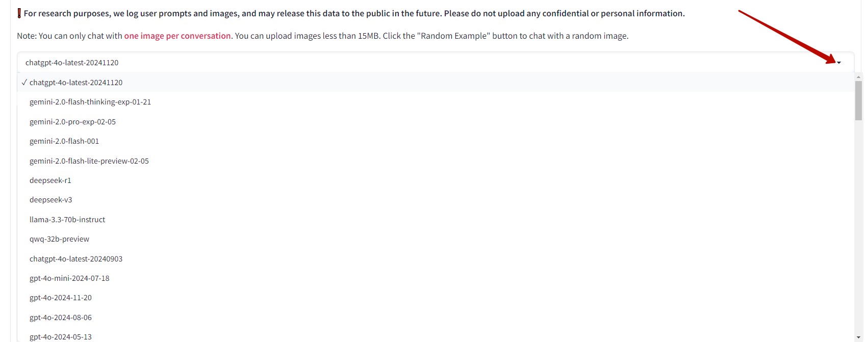Click the dropdown arrow of model selector
The height and width of the screenshot is (342, 868).
click(x=839, y=63)
